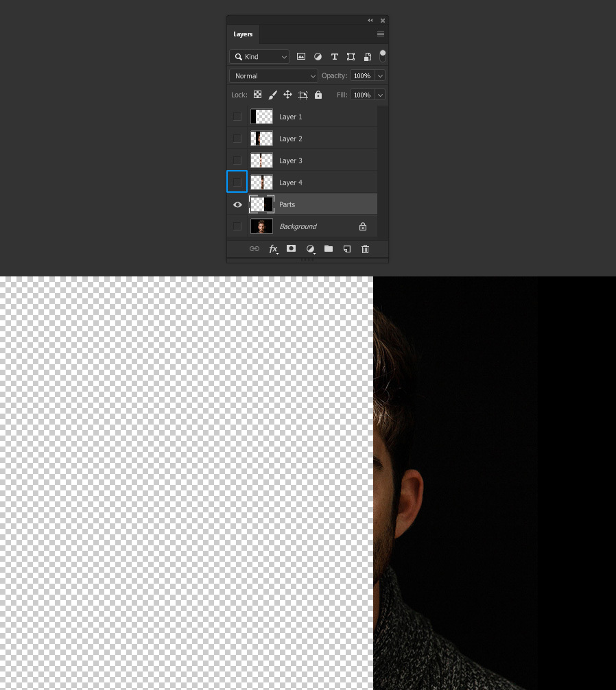Add a layer mask
This screenshot has width=616, height=690.
pyautogui.click(x=292, y=248)
